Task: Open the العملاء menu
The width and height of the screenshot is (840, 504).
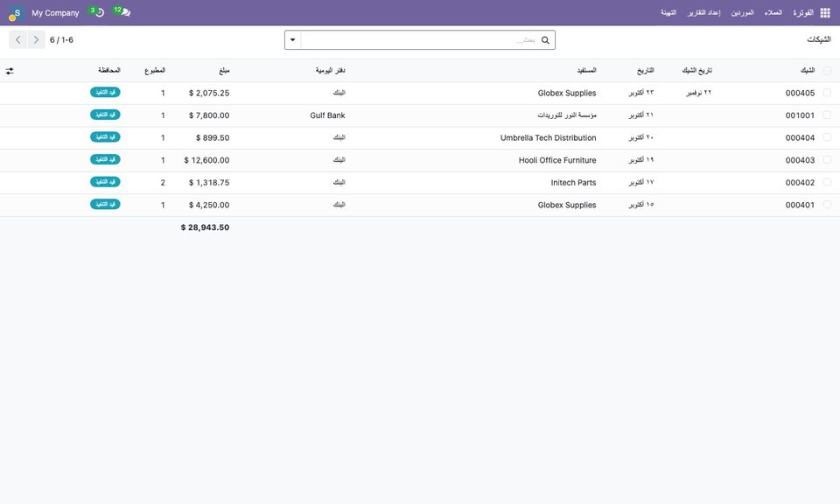Action: pyautogui.click(x=773, y=13)
